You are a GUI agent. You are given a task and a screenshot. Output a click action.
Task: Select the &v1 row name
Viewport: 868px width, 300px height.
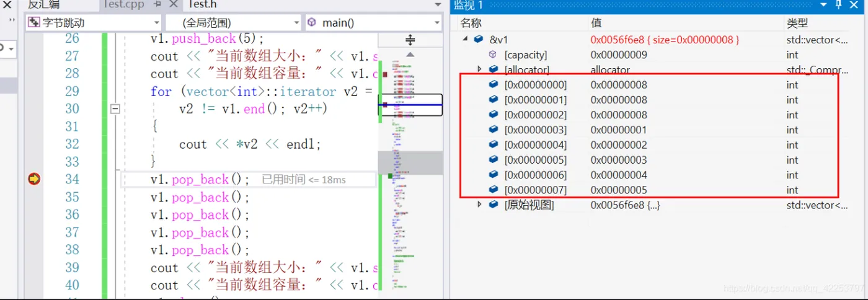tap(499, 40)
